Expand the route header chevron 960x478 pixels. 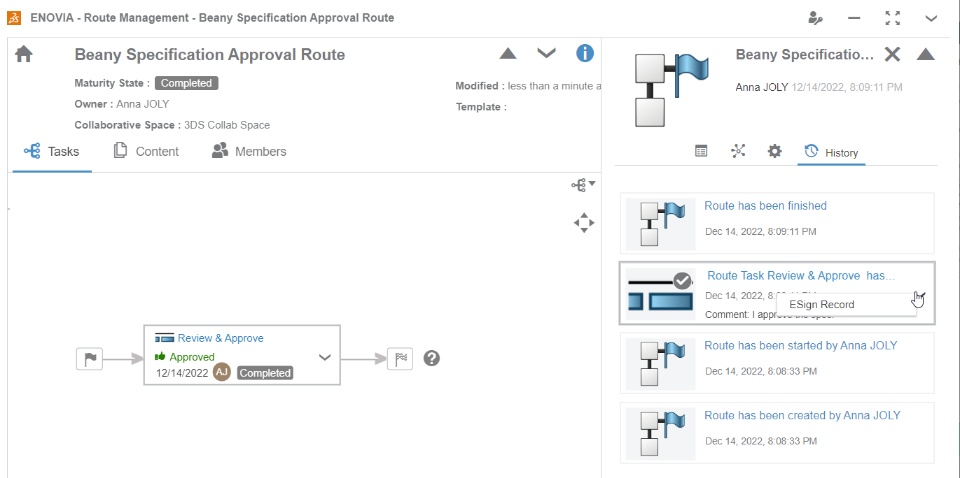[546, 54]
